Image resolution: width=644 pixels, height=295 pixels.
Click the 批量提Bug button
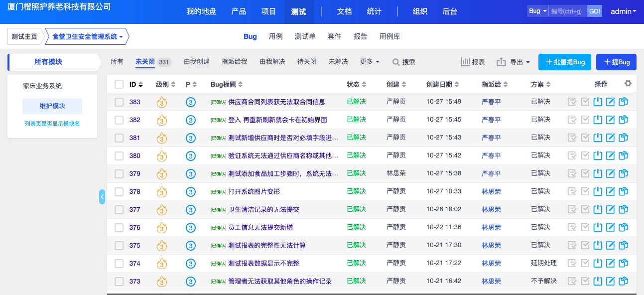coord(565,62)
